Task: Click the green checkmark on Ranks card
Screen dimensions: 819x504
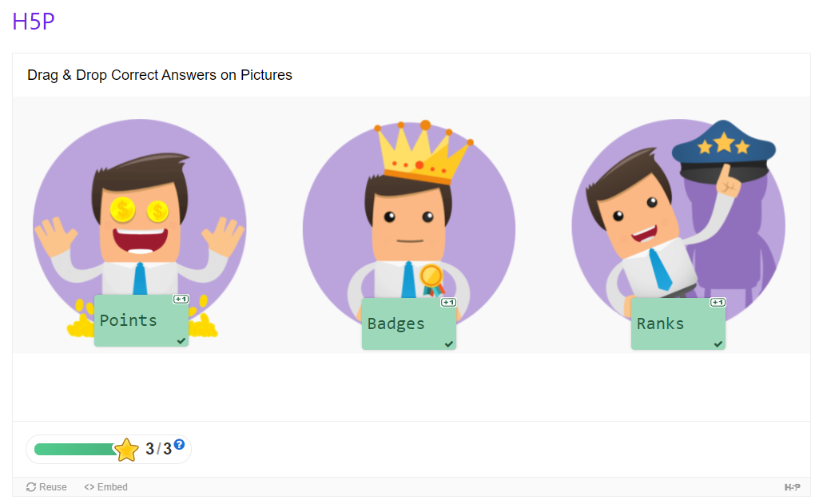Action: pyautogui.click(x=718, y=344)
